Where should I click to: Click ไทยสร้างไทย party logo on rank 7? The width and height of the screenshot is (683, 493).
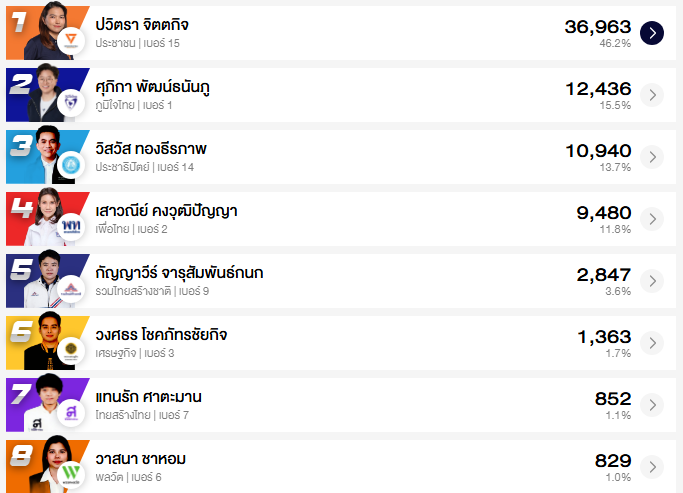point(71,413)
